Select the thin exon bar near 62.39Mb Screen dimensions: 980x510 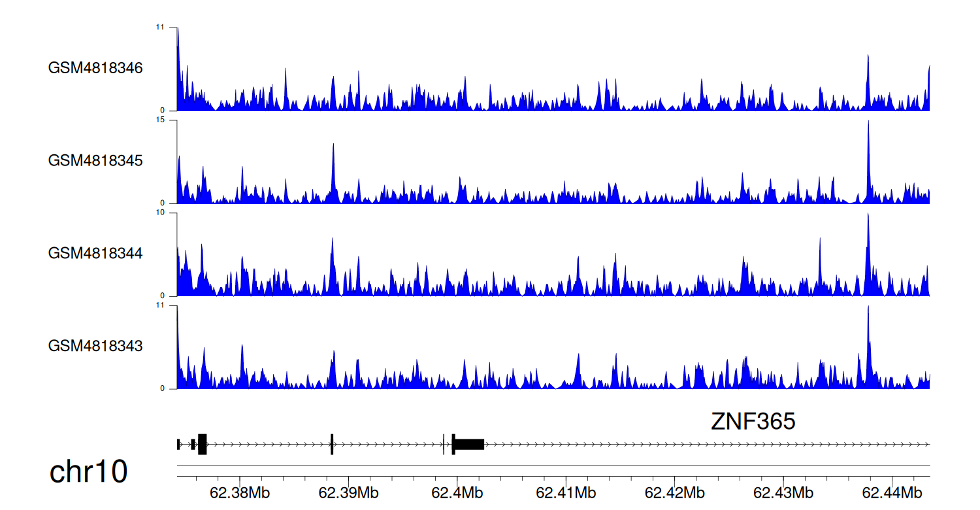pos(332,444)
